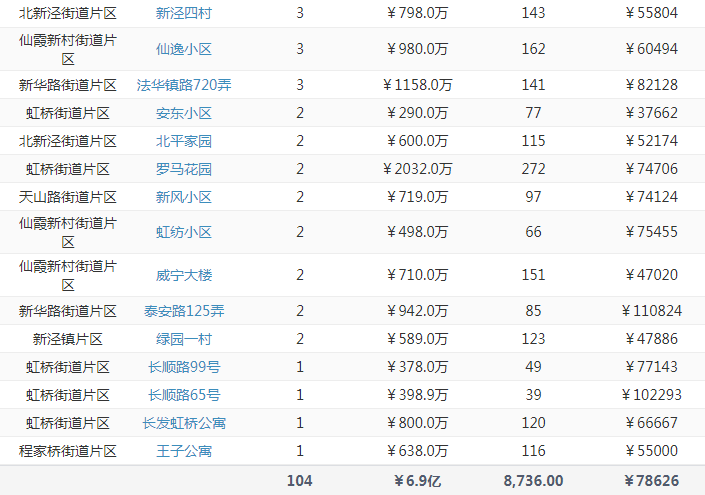This screenshot has width=705, height=495.
Task: Select the ¥66667 unit price cell
Action: pyautogui.click(x=651, y=423)
